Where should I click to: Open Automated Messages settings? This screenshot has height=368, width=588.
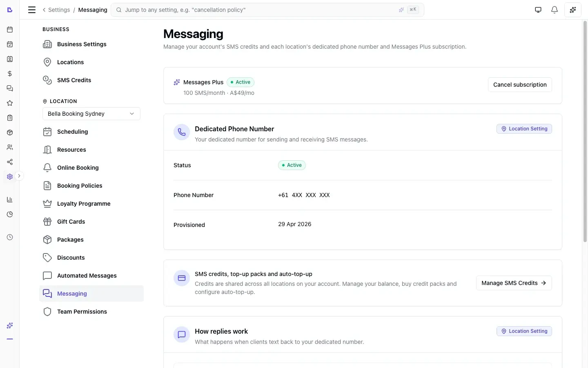(91, 276)
